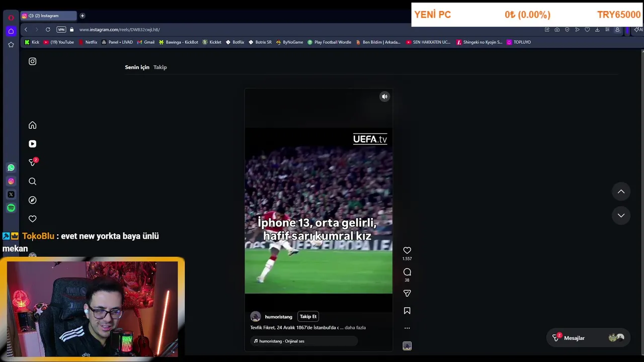Image resolution: width=644 pixels, height=362 pixels.
Task: Open the sidebar direct messages icon with badge
Action: click(x=33, y=162)
